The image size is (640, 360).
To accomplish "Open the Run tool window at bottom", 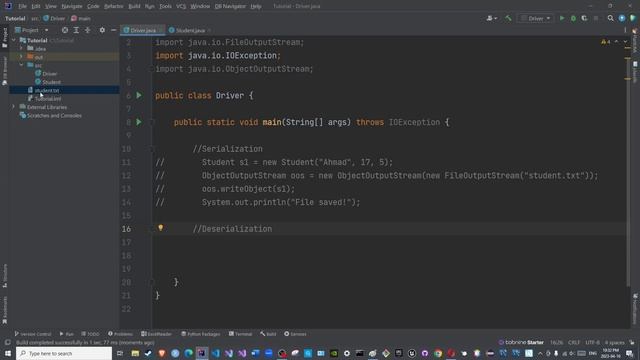I will coord(67,334).
